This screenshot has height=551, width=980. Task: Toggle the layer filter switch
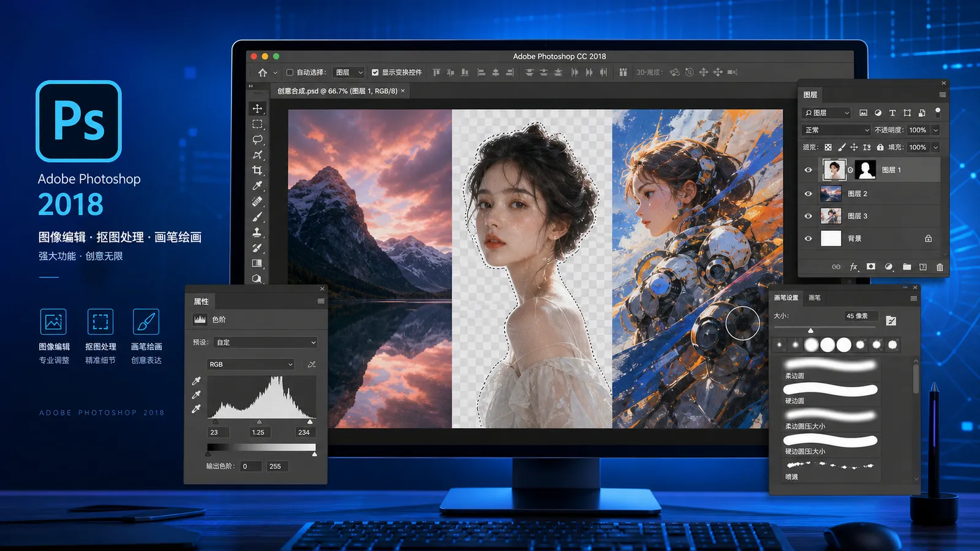(937, 112)
